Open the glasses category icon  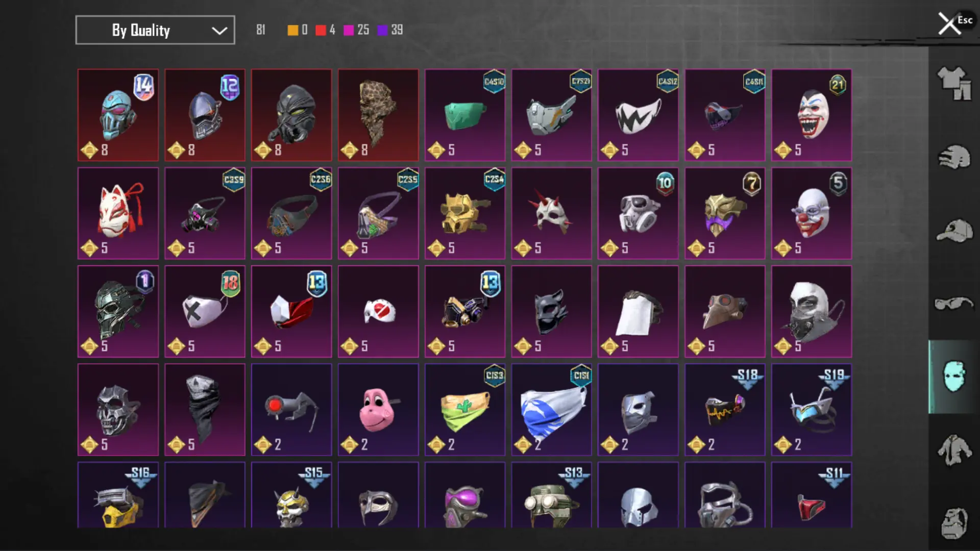(954, 303)
